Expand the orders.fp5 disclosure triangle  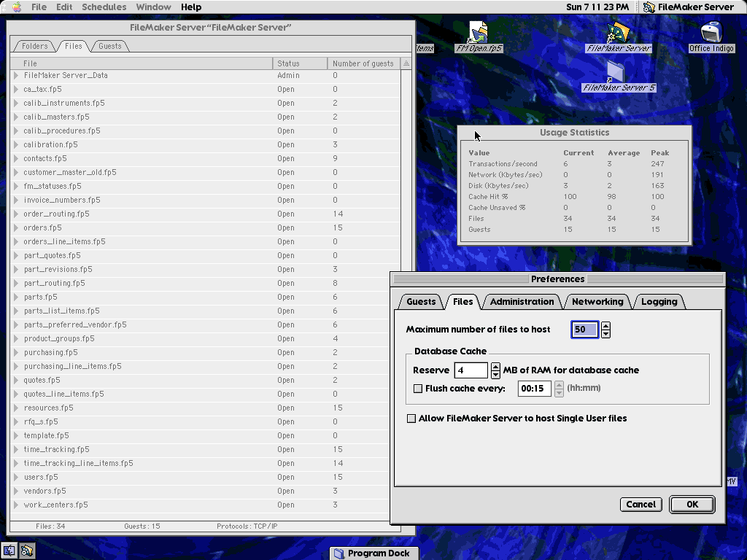tap(16, 227)
